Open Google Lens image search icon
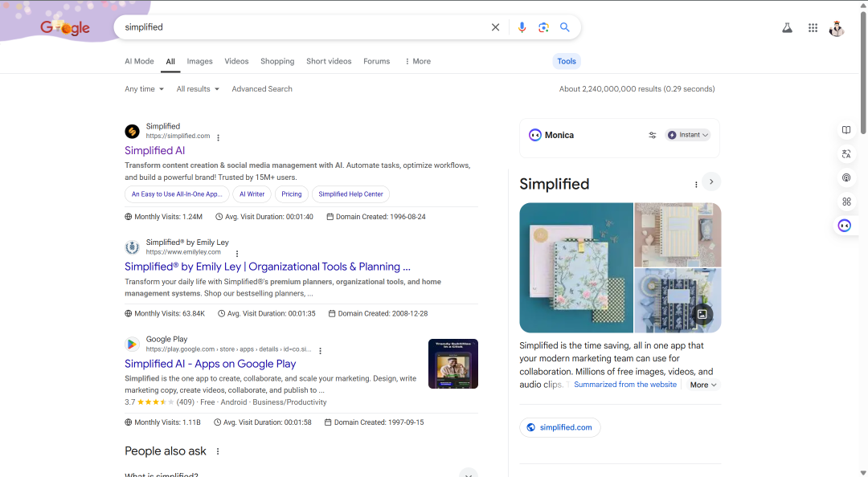Screen dimensions: 868x477 pyautogui.click(x=543, y=27)
